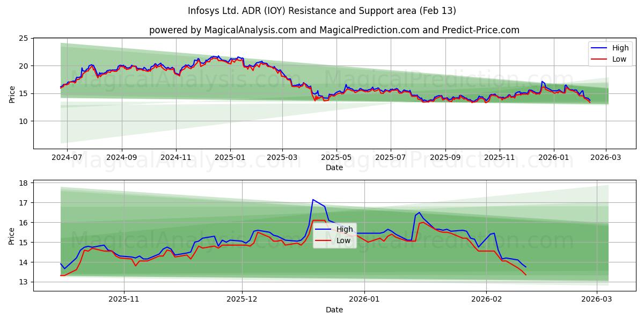The width and height of the screenshot is (644, 322).
Task: Click the '20' price tick on top chart
Action: tap(23, 66)
